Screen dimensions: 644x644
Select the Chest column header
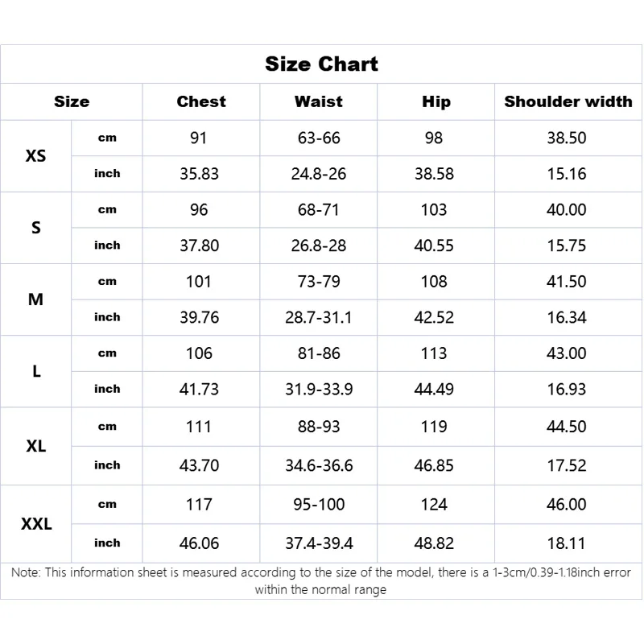pyautogui.click(x=201, y=101)
